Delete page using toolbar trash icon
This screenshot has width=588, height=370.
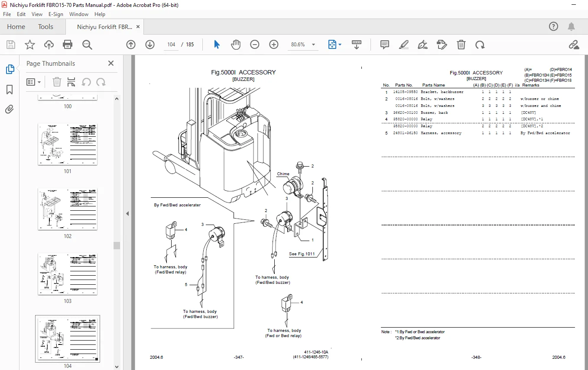[x=461, y=45]
